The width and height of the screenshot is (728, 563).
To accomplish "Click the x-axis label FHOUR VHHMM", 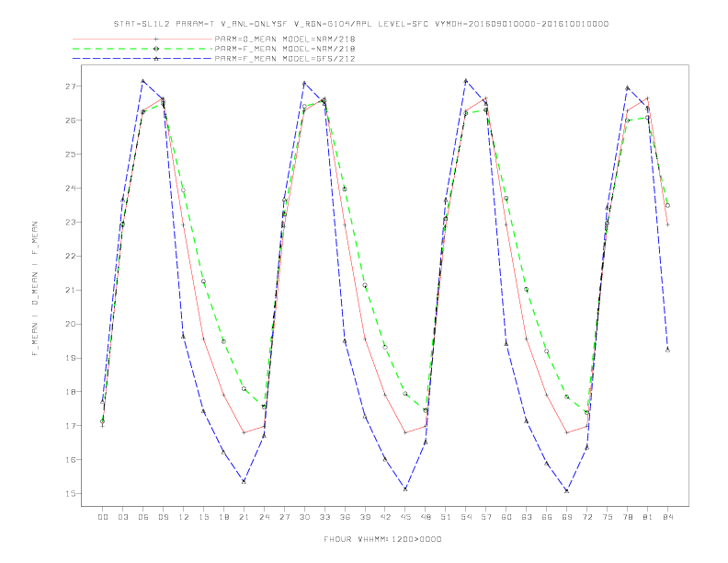I will tap(382, 539).
